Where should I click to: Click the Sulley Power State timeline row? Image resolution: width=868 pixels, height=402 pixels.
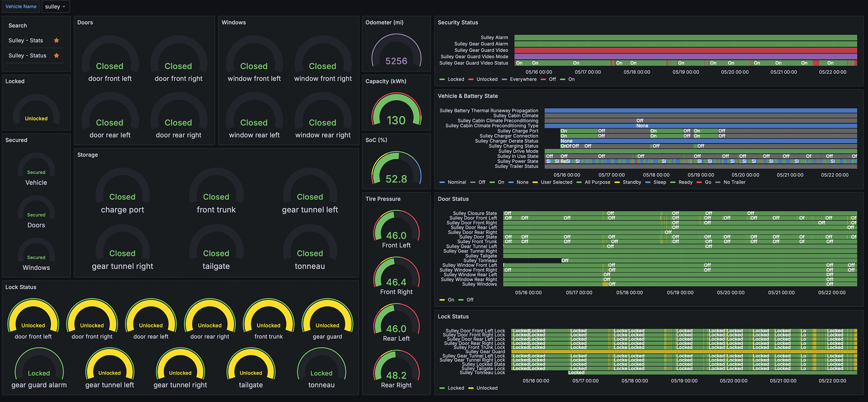(701, 161)
